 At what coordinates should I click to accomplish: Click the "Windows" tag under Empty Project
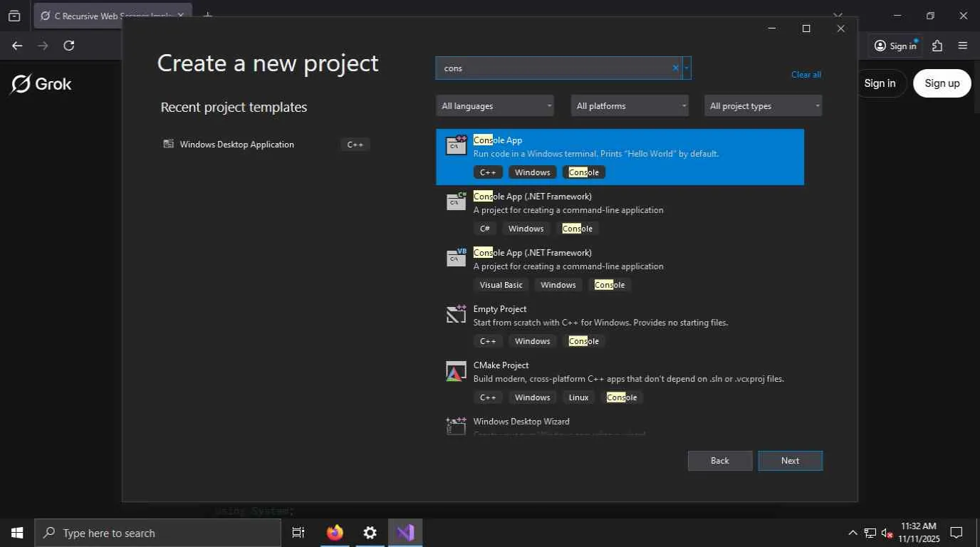[533, 341]
